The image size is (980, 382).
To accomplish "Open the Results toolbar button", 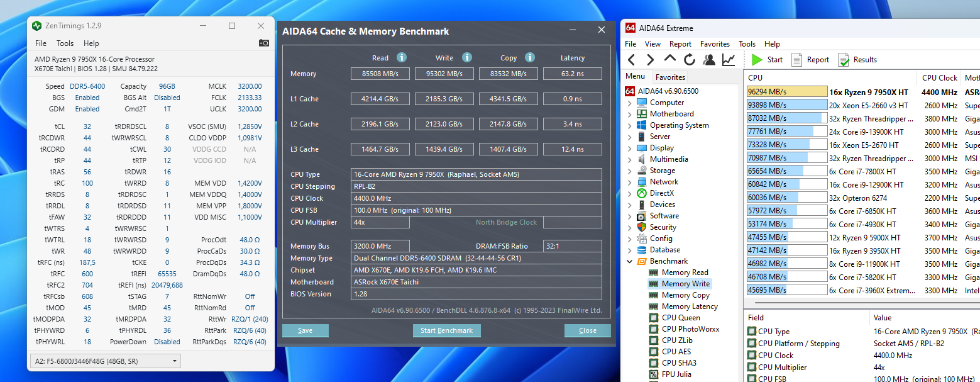I will coord(857,60).
